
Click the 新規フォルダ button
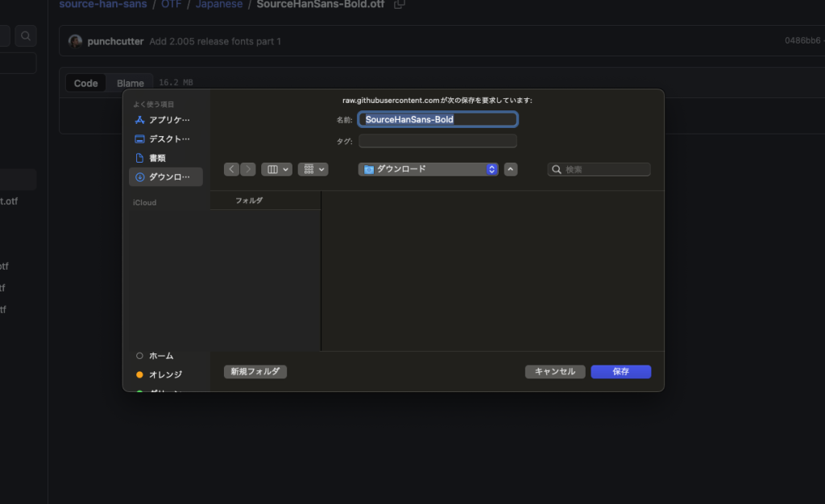(255, 372)
